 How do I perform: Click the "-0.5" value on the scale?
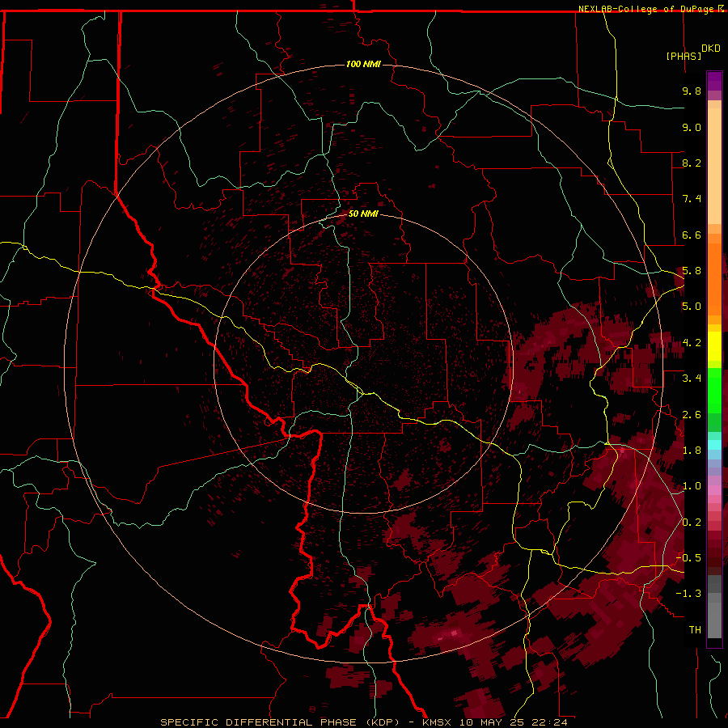point(688,558)
